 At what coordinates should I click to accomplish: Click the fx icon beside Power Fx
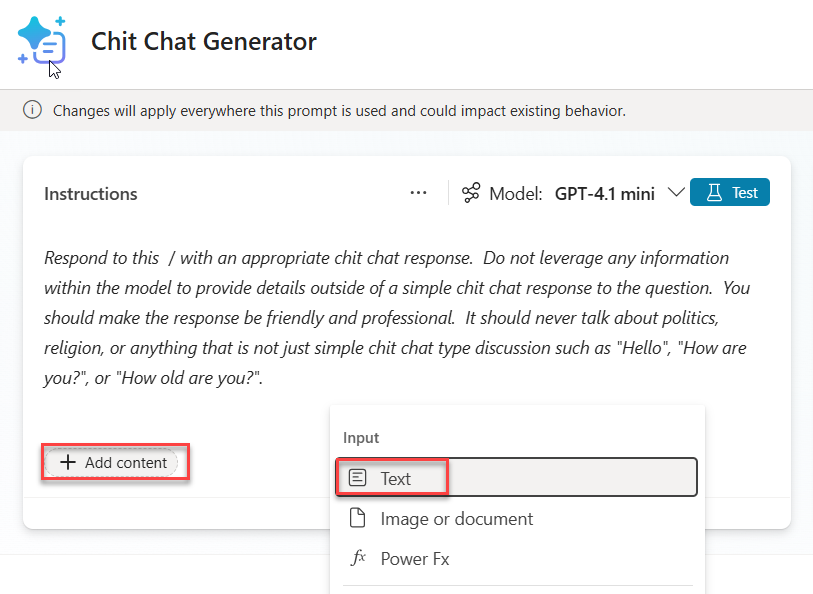point(359,558)
